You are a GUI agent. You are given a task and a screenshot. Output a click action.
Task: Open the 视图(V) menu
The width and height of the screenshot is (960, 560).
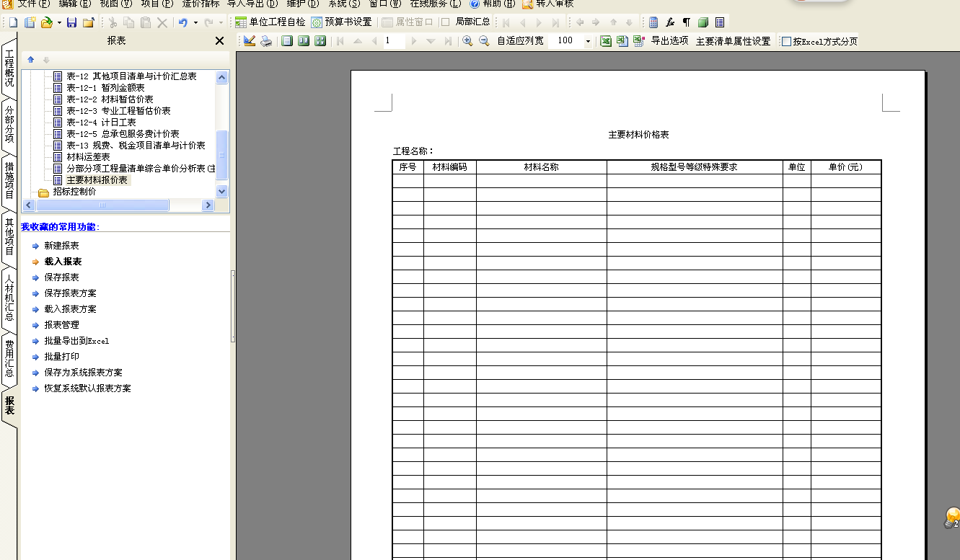point(116,4)
